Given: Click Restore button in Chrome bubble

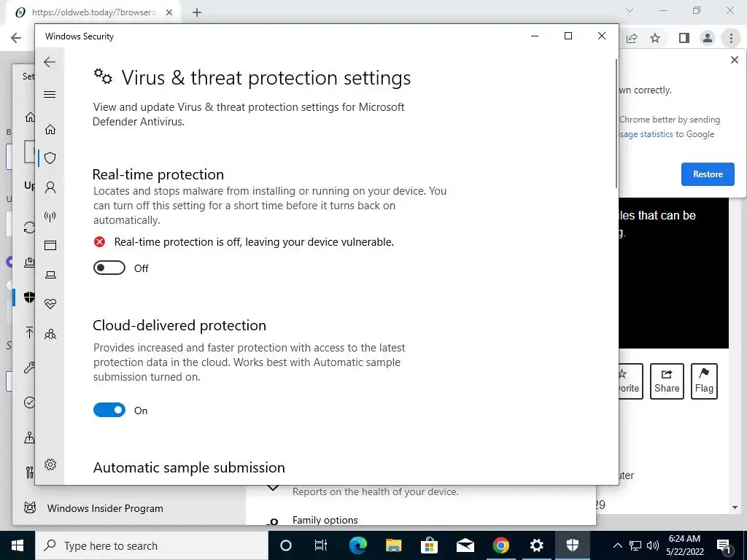Looking at the screenshot, I should point(708,174).
